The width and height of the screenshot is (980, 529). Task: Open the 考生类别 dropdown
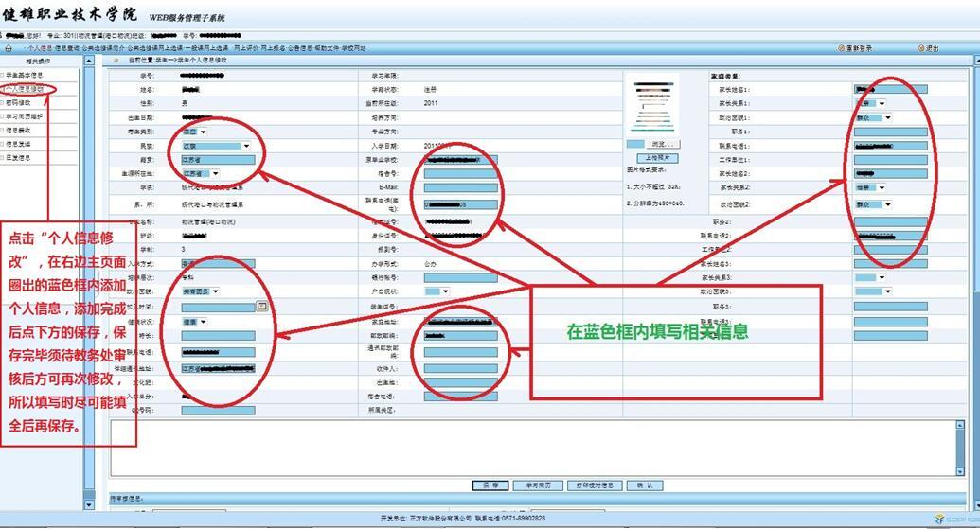click(x=203, y=132)
